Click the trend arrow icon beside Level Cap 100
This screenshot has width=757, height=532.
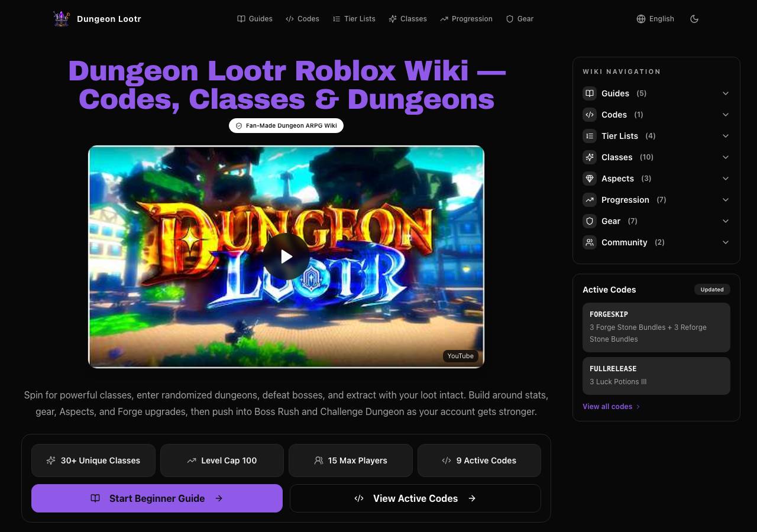click(x=192, y=460)
